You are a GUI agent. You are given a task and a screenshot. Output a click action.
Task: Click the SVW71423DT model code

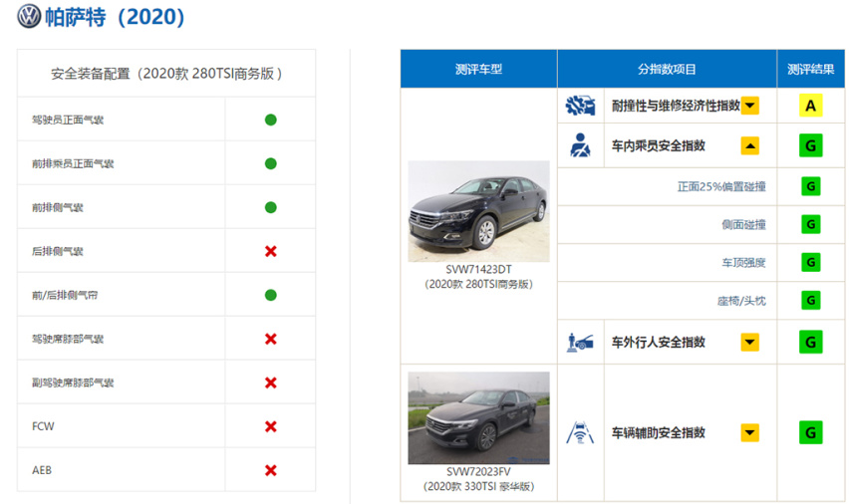tap(478, 270)
